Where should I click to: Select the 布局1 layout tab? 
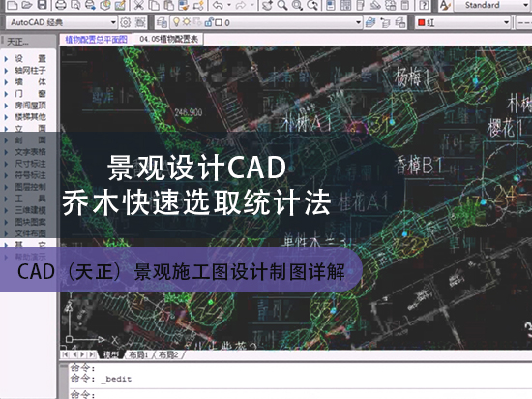138,355
